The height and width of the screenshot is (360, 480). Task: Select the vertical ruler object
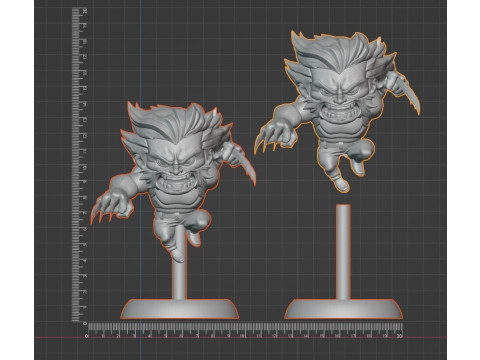tap(79, 165)
